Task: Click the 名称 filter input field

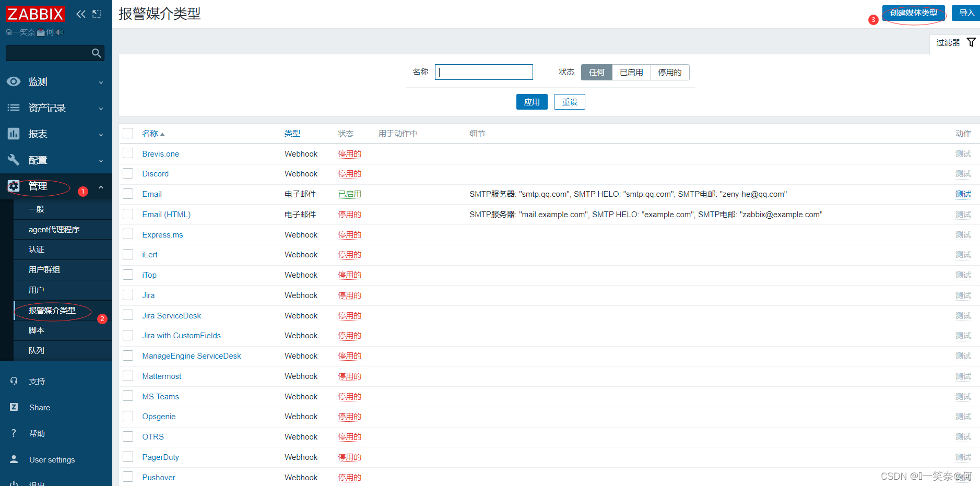Action: pos(483,72)
